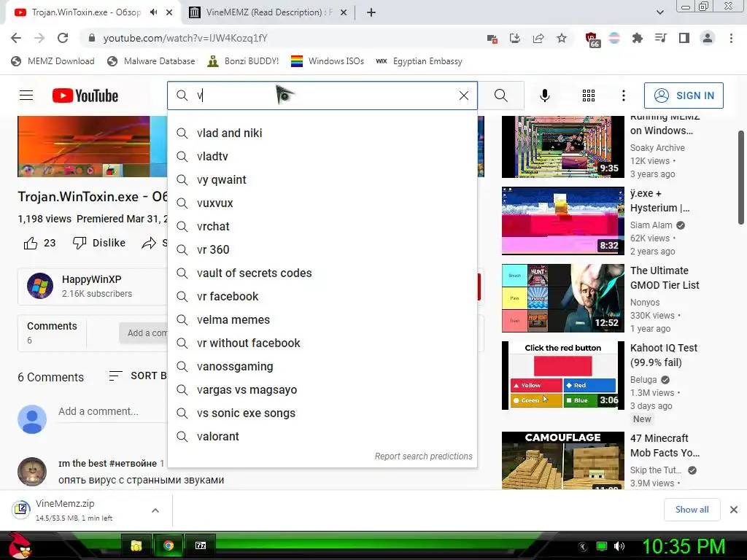Open the Bonzi BUDDY! bookmark
The image size is (747, 560).
click(243, 61)
